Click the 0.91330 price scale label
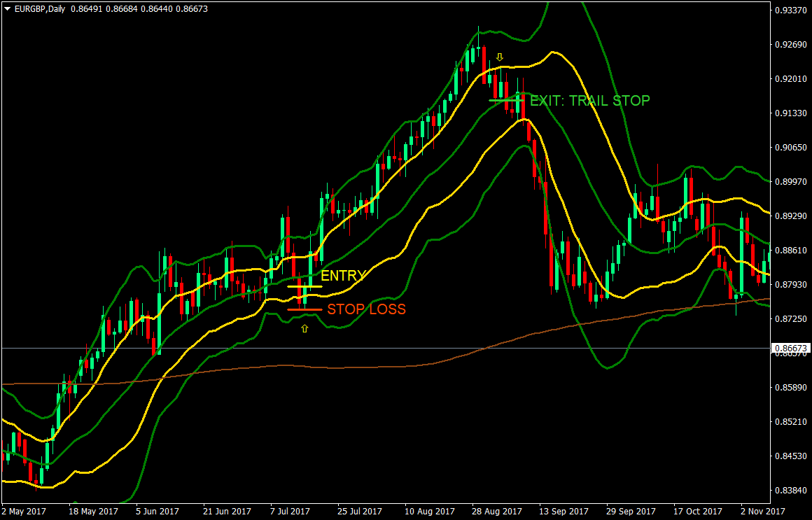The height and width of the screenshot is (520, 812). coord(790,113)
